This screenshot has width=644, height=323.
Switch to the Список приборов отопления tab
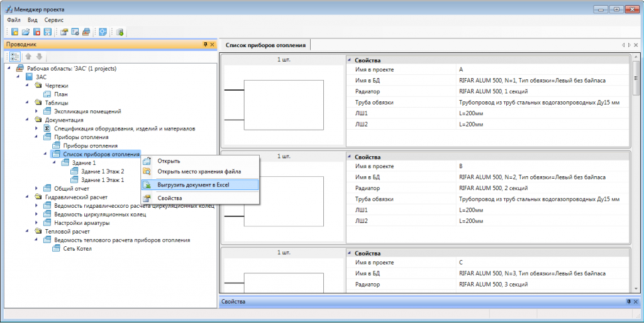pos(266,45)
